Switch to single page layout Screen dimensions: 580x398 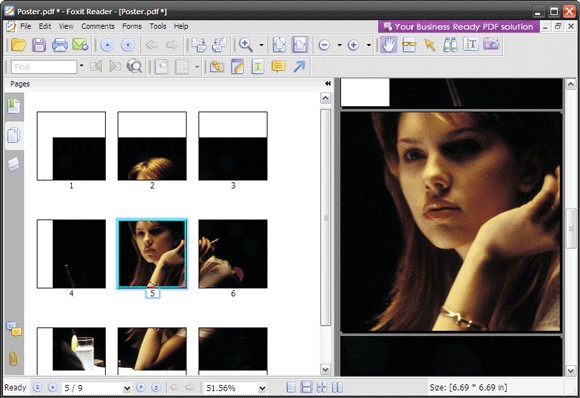coord(291,387)
